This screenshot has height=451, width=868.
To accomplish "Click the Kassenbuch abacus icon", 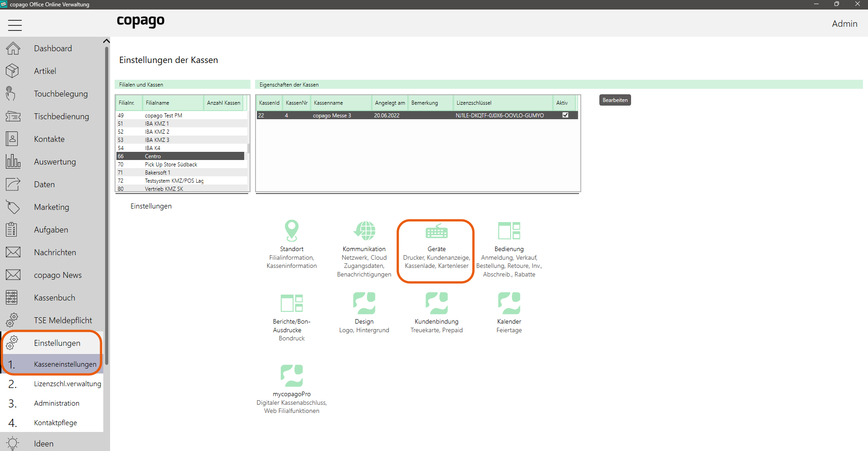I will (12, 297).
